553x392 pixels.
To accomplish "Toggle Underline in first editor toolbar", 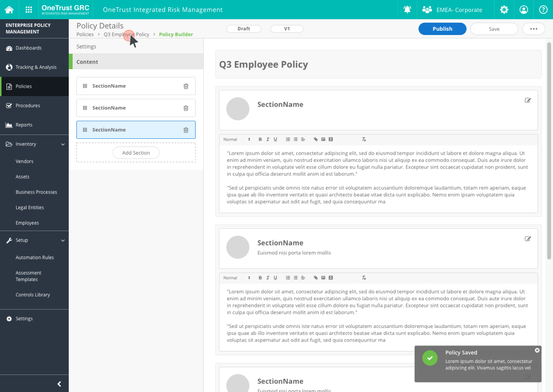I will click(x=275, y=140).
